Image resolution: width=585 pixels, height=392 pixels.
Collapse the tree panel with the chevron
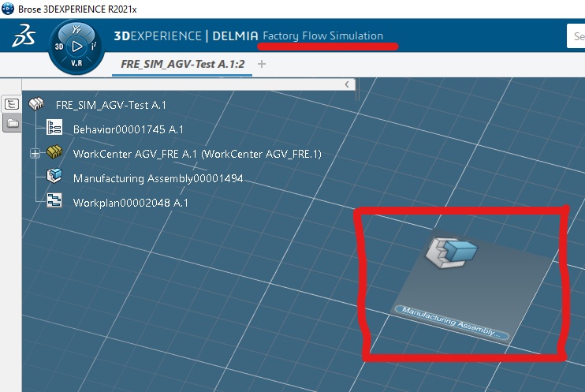347,84
